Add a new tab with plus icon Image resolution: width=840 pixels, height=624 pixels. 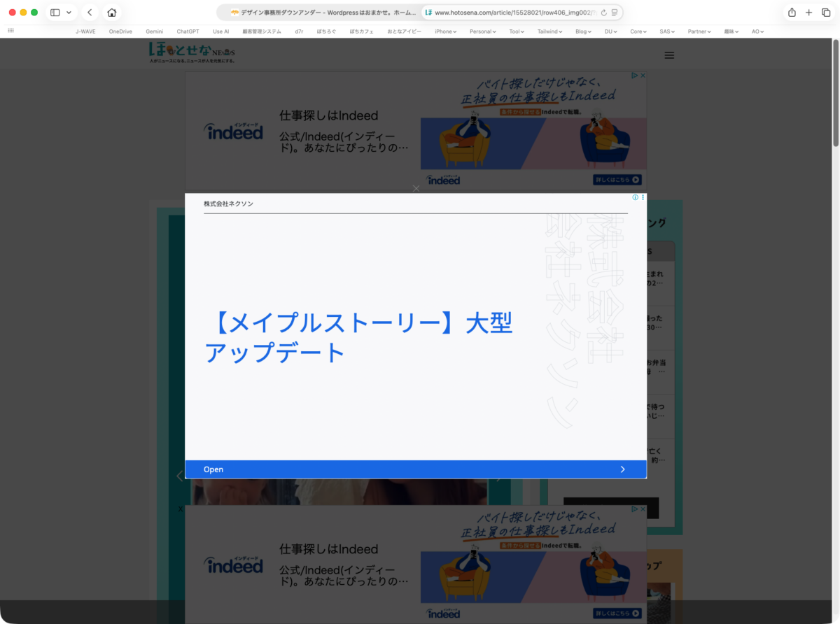[808, 13]
